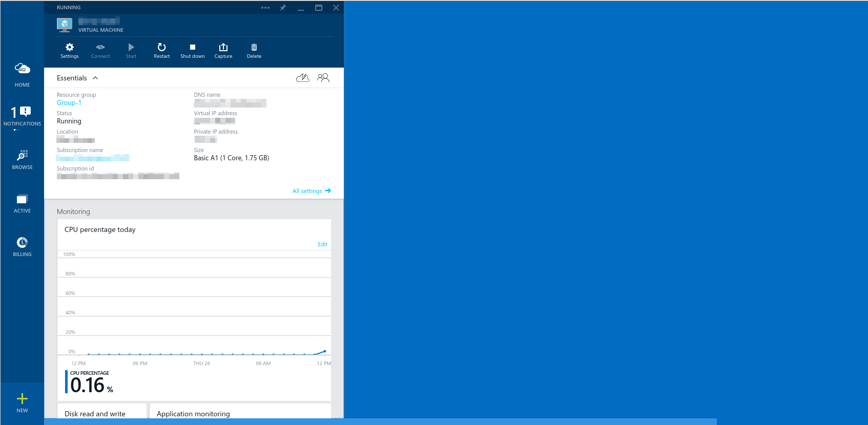Pin the blade using the pin icon
The image size is (868, 425).
283,8
